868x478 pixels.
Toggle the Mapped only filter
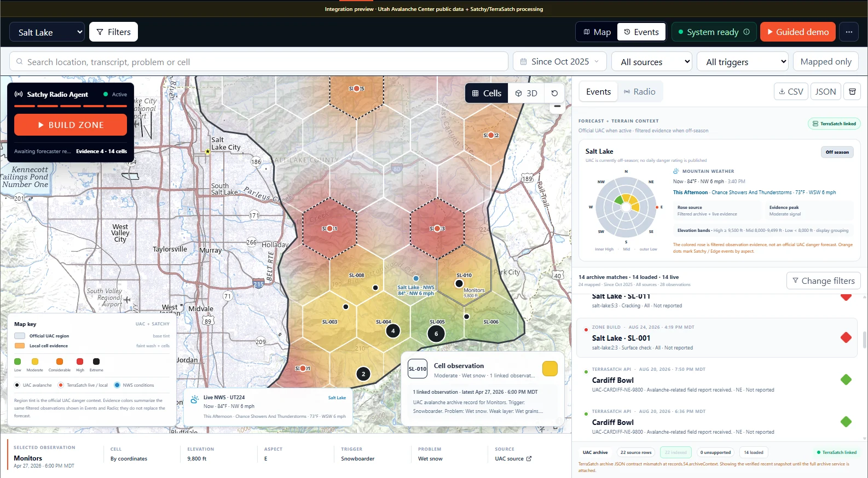pos(826,62)
